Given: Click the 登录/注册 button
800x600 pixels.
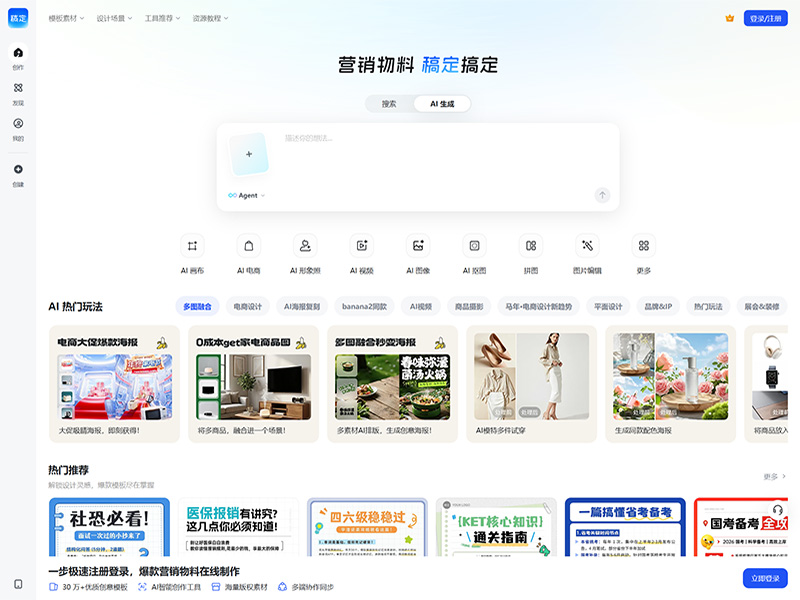Looking at the screenshot, I should tap(765, 16).
